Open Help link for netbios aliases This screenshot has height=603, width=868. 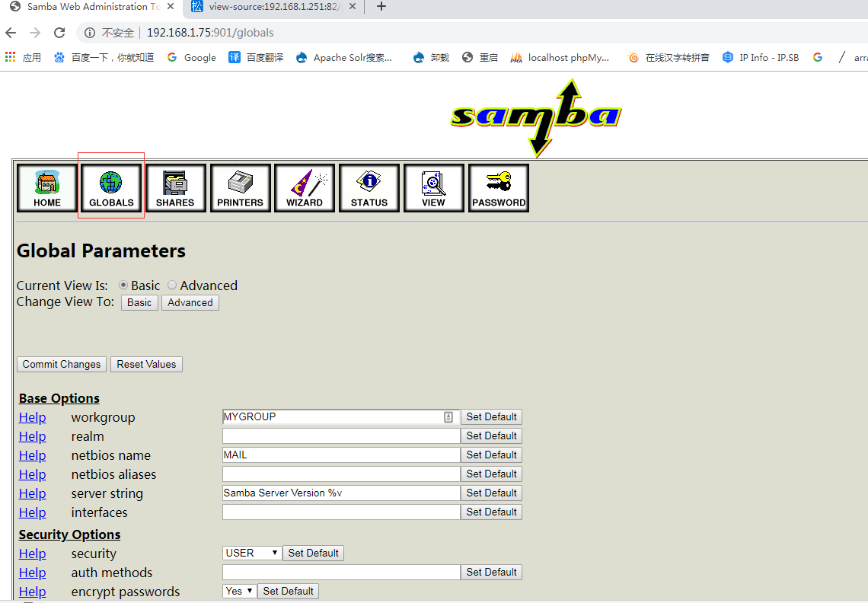pos(32,474)
